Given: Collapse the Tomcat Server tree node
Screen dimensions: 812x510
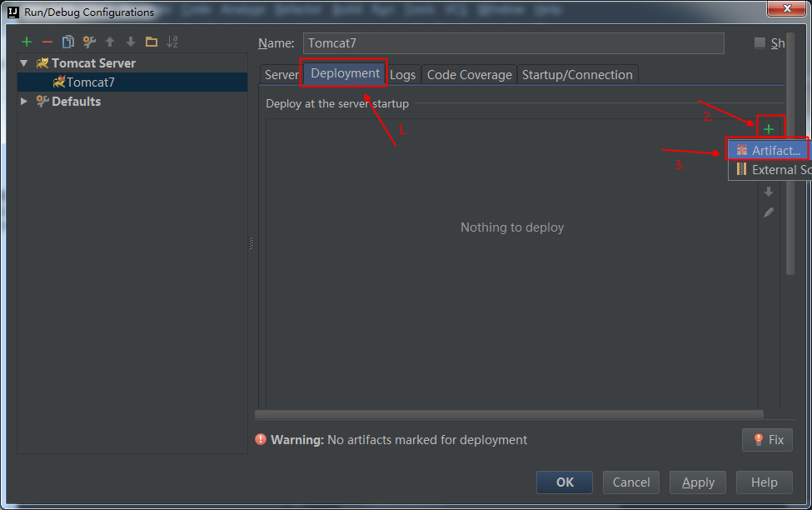Looking at the screenshot, I should (24, 63).
